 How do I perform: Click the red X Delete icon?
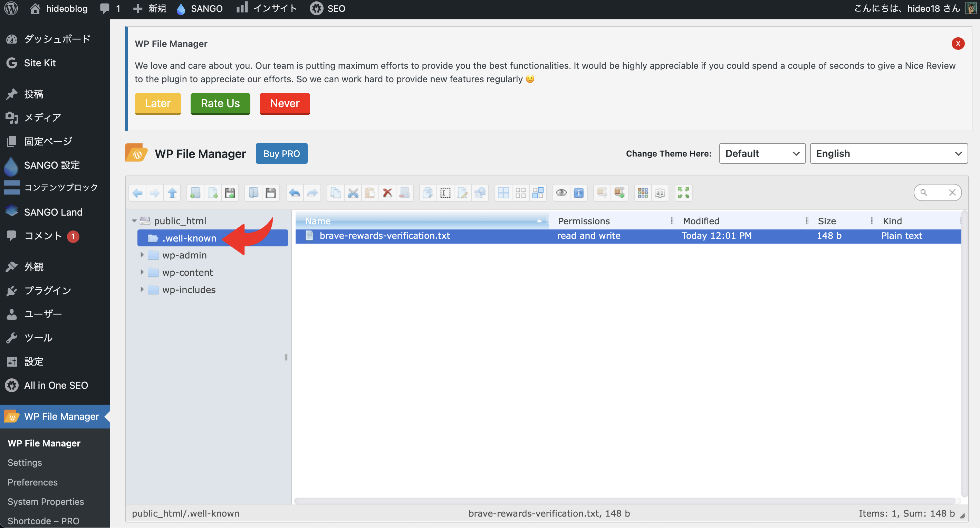click(x=387, y=193)
